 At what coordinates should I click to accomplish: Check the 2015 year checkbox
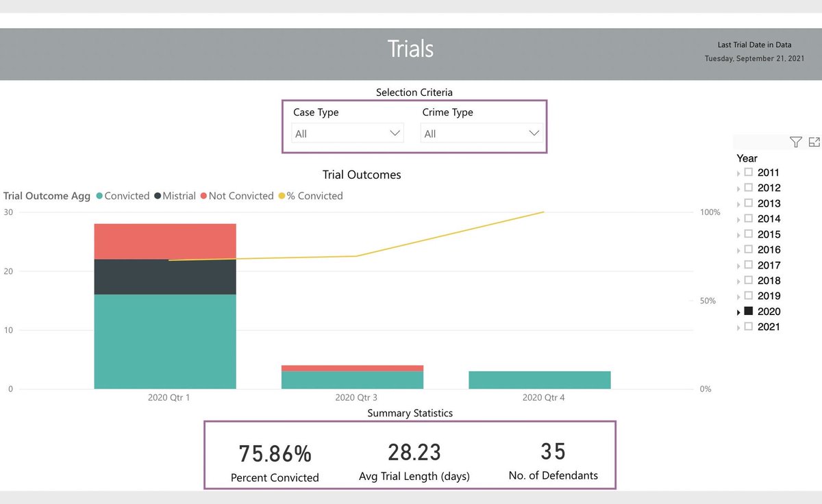point(749,234)
